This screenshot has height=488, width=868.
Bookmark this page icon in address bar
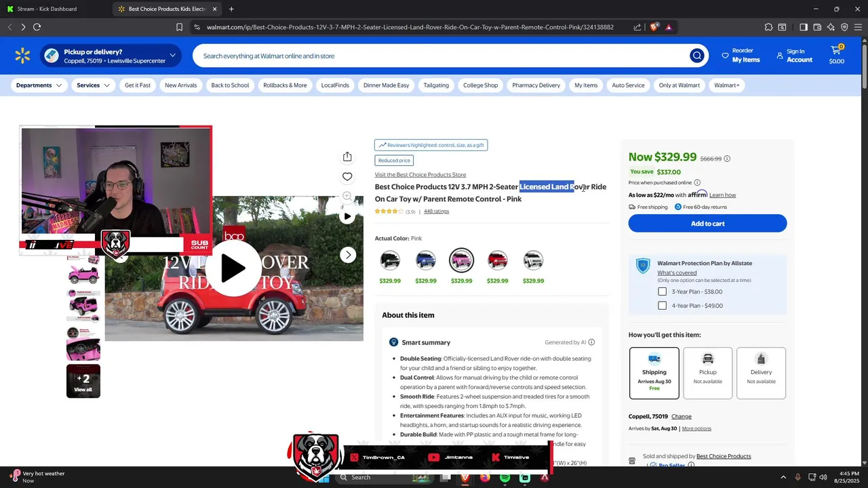click(x=179, y=27)
